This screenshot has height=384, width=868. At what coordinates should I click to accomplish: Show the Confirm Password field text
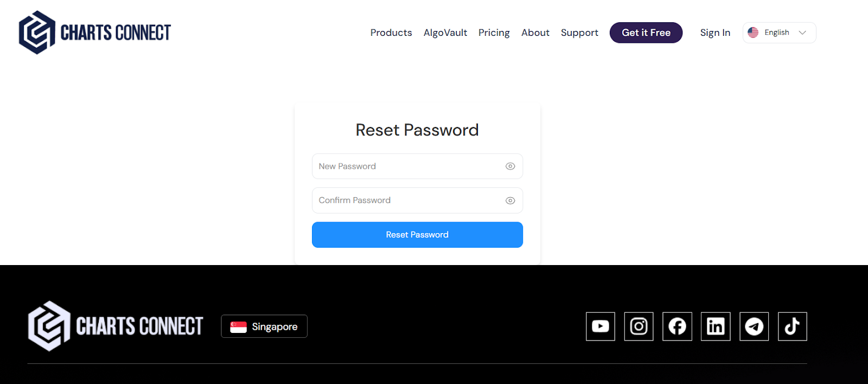510,200
